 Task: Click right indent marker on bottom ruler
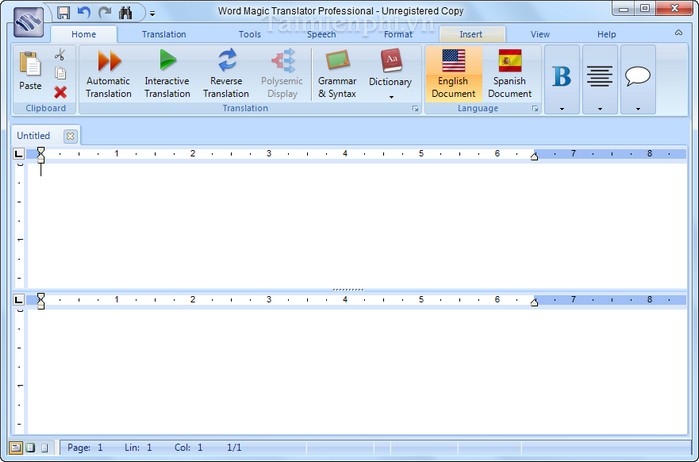(534, 302)
